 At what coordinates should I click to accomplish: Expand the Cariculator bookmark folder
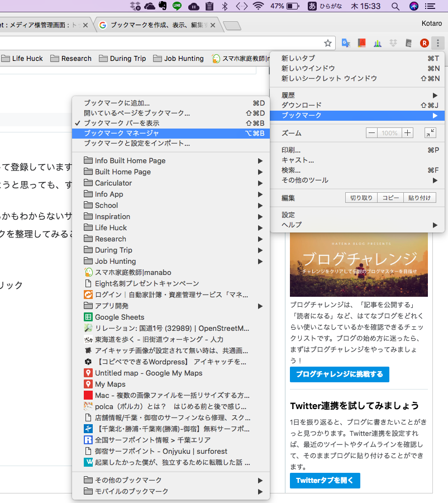(171, 183)
